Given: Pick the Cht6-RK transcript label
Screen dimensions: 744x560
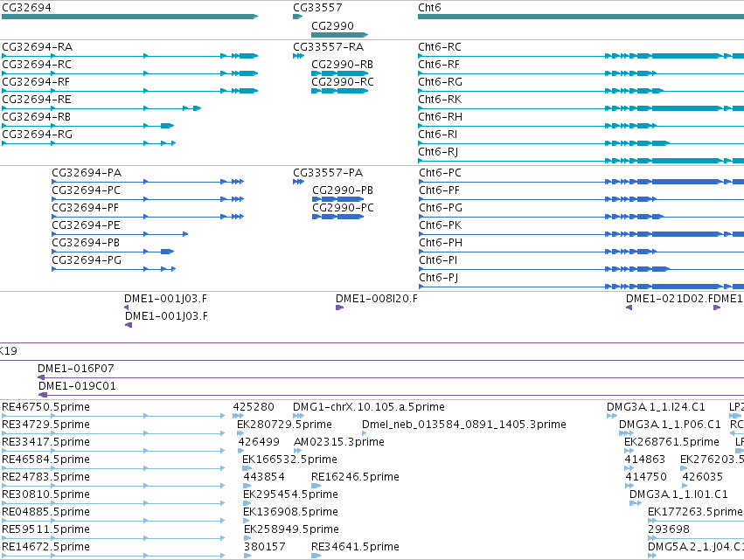Looking at the screenshot, I should click(440, 100).
